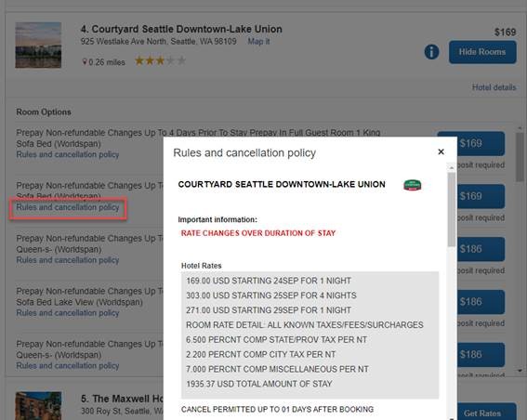Viewport: 527px width, 420px height.
Task: Open the last Queen room's Rules and cancellation policy
Action: (68, 365)
